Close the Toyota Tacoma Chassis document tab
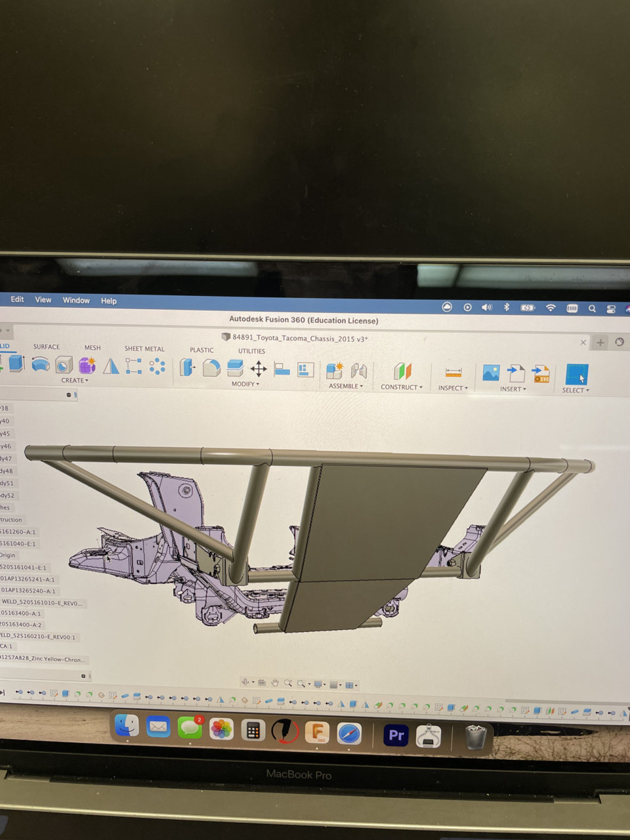 tap(583, 342)
